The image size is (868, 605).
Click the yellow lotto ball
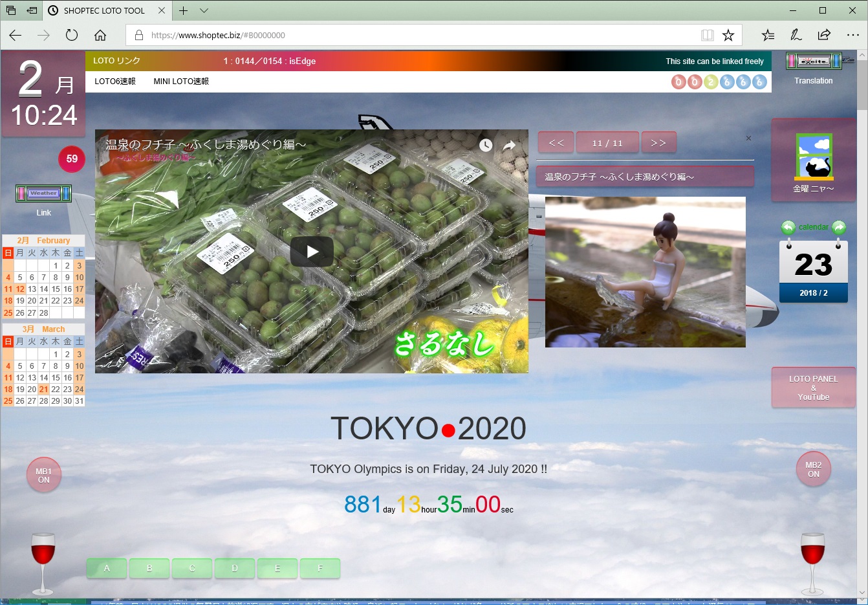(x=711, y=82)
